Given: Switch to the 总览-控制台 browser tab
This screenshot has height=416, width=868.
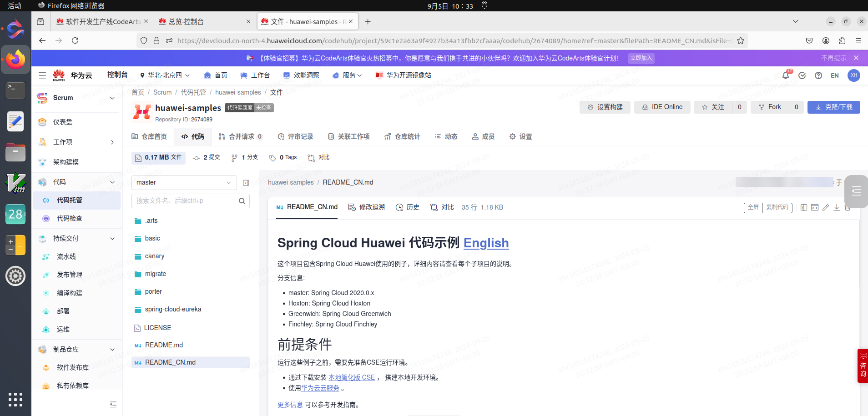Looking at the screenshot, I should pos(204,22).
